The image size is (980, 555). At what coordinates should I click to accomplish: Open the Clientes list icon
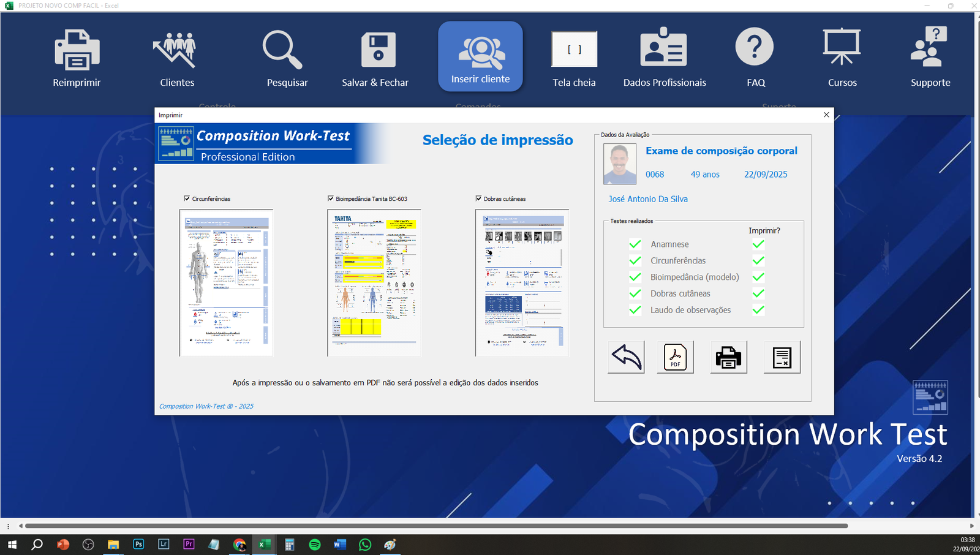point(176,50)
